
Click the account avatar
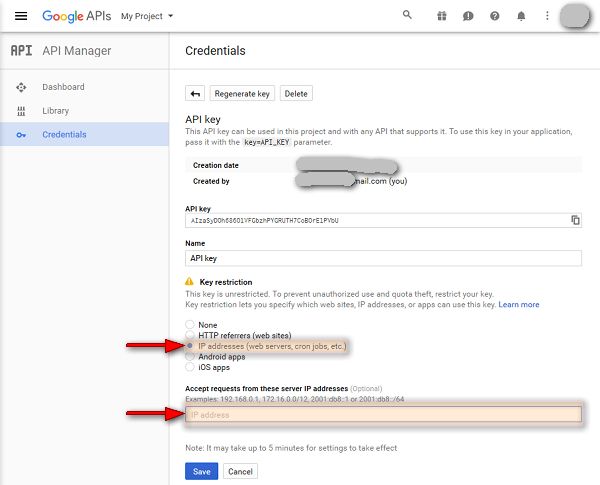click(x=574, y=16)
